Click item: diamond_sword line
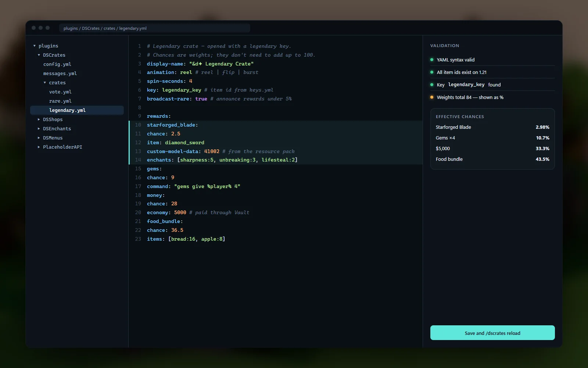The width and height of the screenshot is (588, 368). pos(176,143)
